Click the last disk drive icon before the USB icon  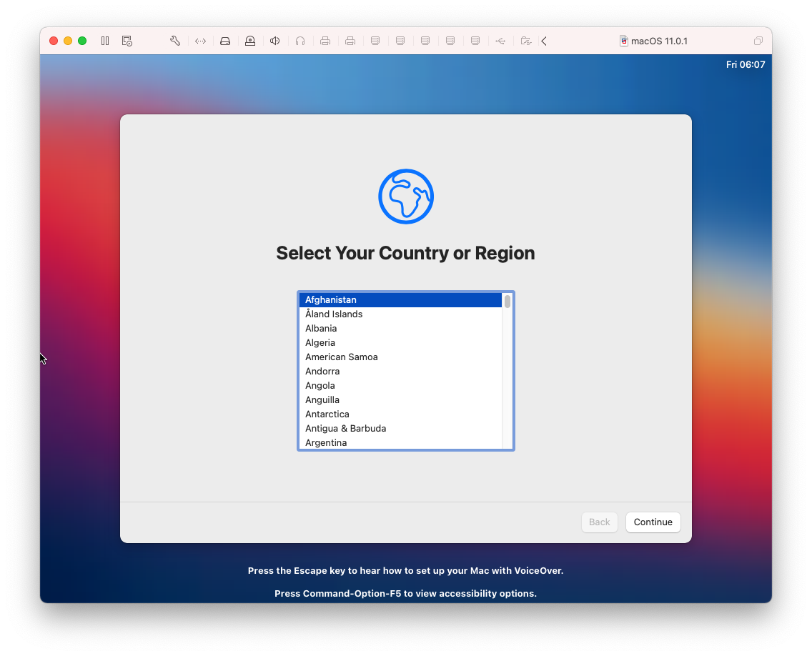pos(475,41)
